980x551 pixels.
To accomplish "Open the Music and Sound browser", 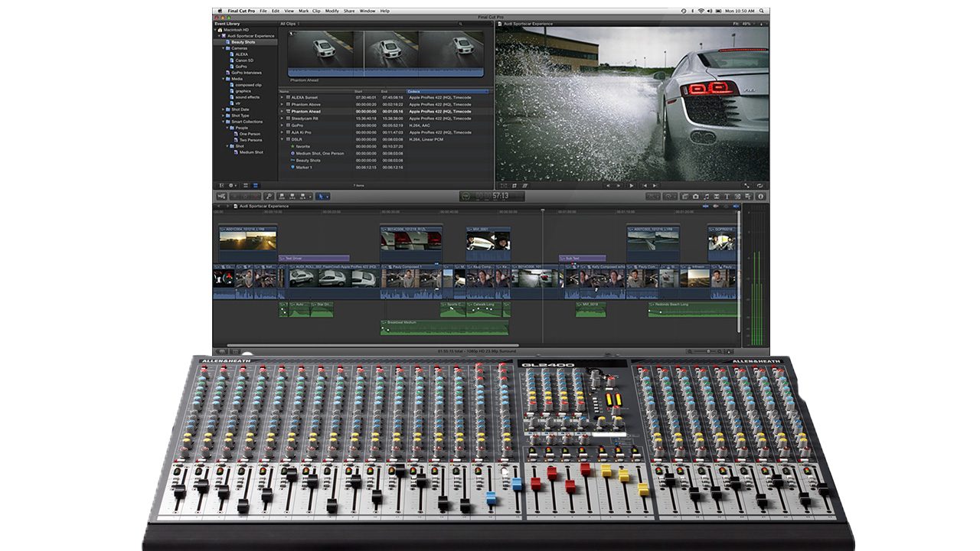I will (x=706, y=196).
